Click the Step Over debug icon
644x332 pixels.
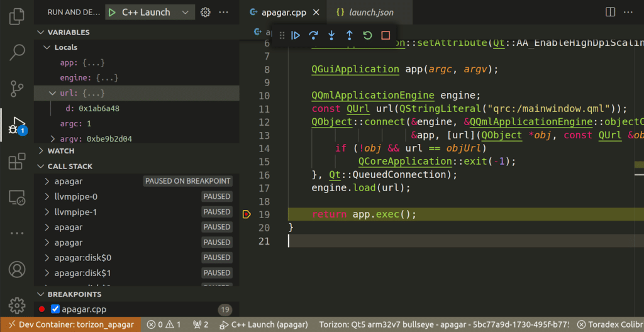(x=313, y=36)
